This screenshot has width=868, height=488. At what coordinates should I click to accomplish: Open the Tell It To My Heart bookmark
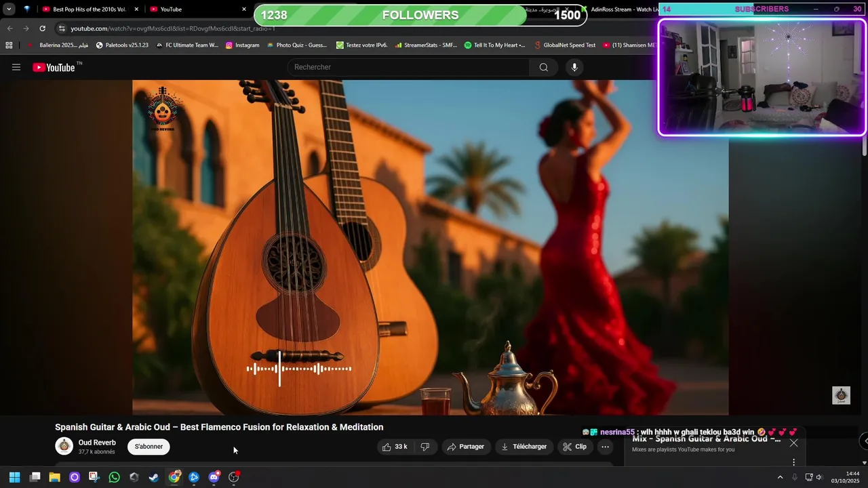pyautogui.click(x=494, y=45)
